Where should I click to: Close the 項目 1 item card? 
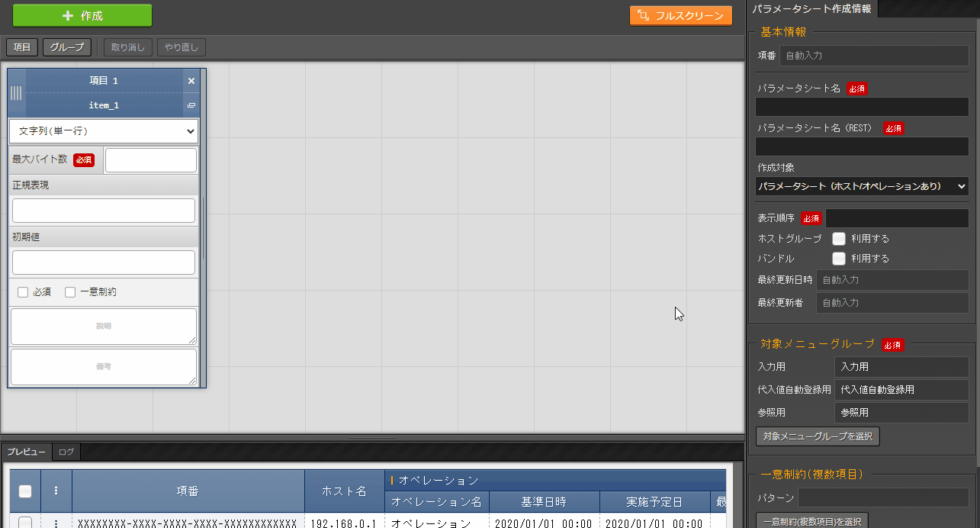tap(191, 81)
